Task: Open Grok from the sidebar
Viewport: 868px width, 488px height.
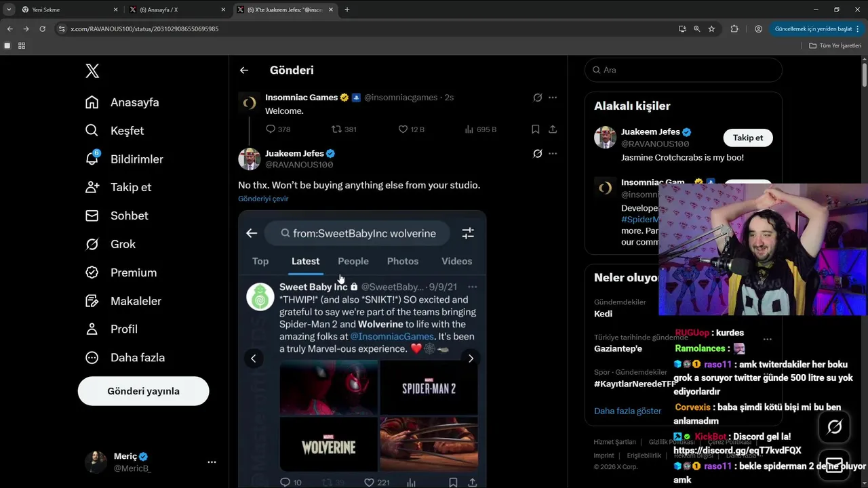Action: 111,244
